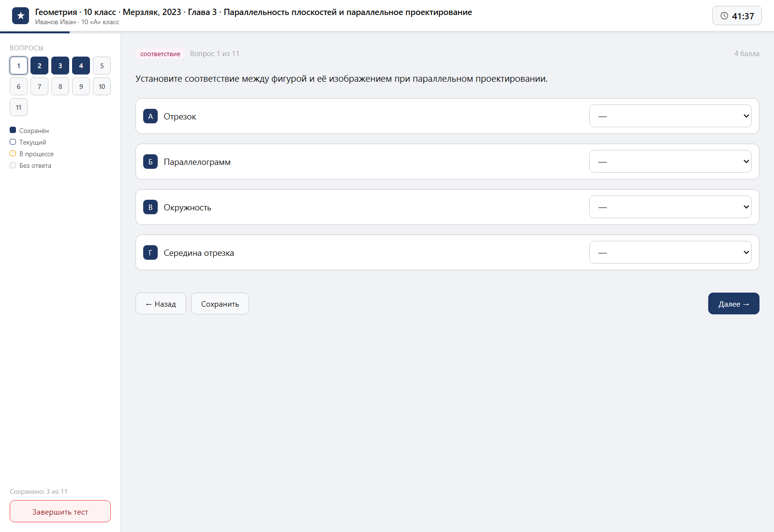Open question 8 from the sidebar
The width and height of the screenshot is (774, 532).
(60, 87)
